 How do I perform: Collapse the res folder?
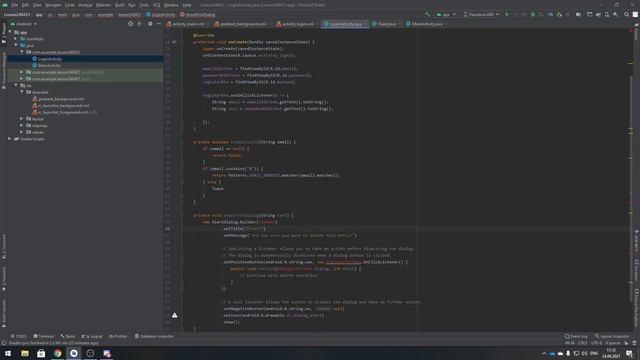[x=16, y=85]
